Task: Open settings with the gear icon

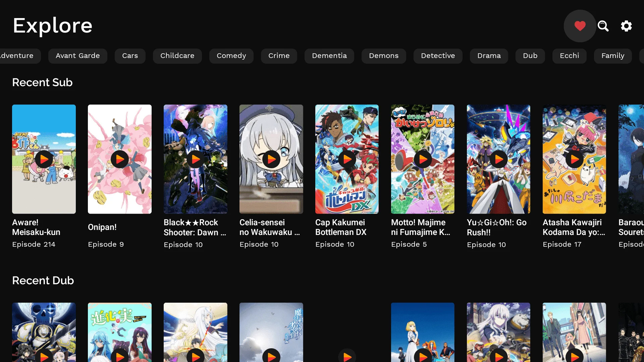Action: pyautogui.click(x=626, y=26)
